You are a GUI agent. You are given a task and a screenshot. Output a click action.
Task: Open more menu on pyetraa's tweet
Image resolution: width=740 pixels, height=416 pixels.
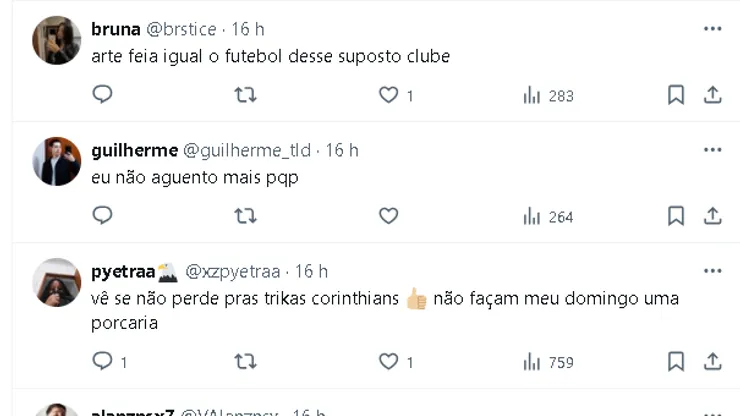(712, 271)
